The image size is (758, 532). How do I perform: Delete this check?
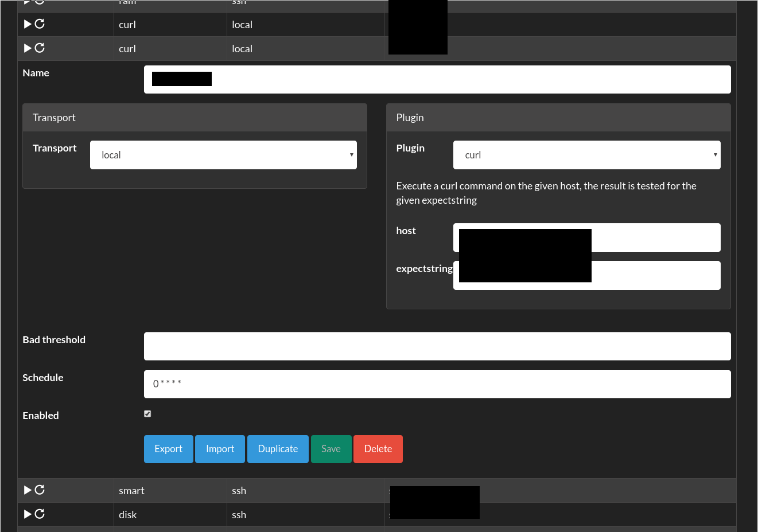tap(378, 449)
